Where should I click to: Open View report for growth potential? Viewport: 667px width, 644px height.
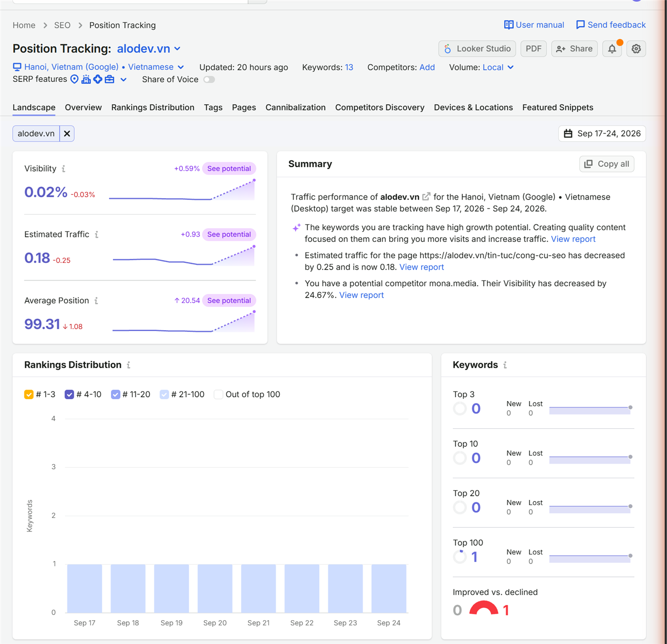point(573,239)
